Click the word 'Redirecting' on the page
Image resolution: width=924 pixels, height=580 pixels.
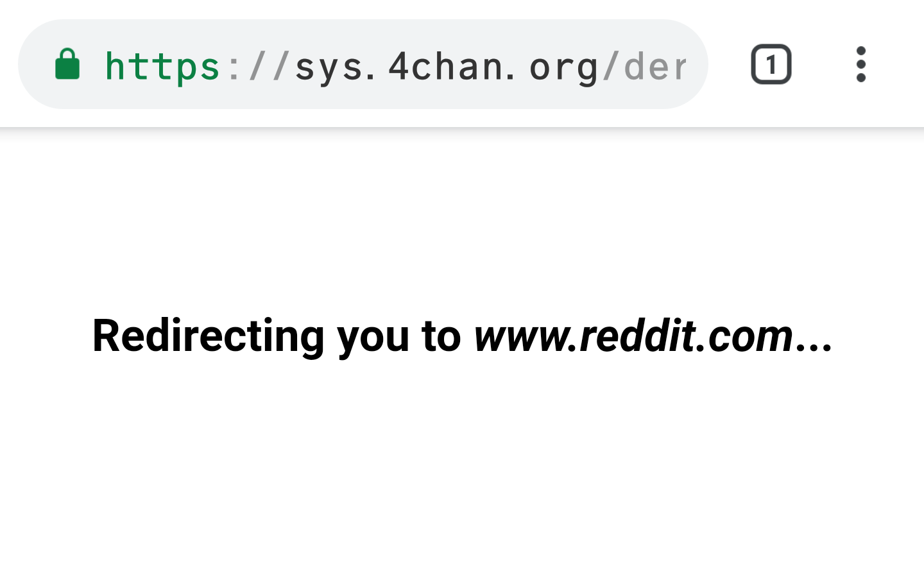point(209,336)
